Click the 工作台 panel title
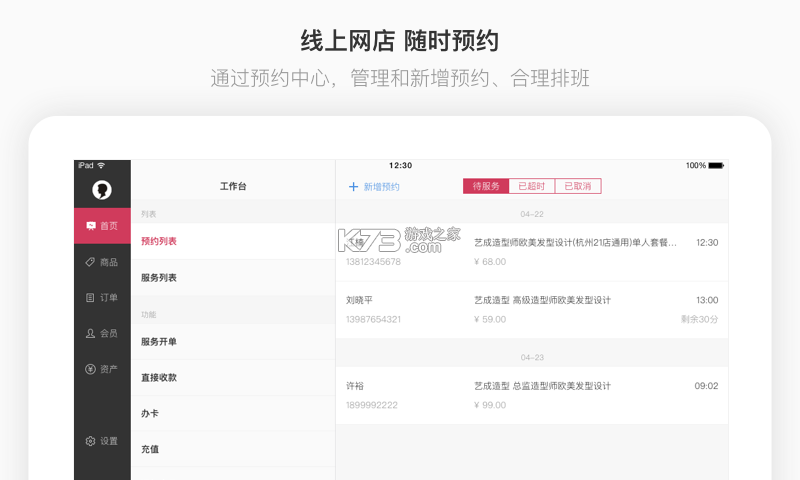800x480 pixels. click(233, 186)
